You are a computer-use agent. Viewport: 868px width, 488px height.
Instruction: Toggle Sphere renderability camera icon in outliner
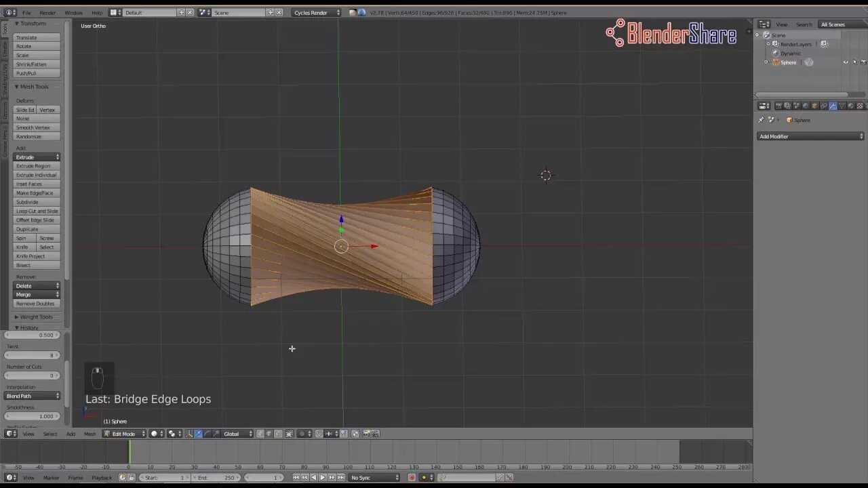point(864,62)
